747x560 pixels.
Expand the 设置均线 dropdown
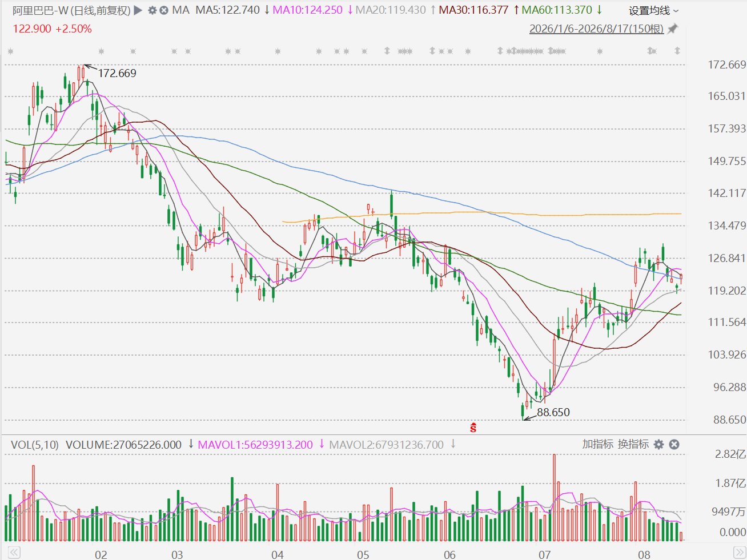click(x=654, y=11)
